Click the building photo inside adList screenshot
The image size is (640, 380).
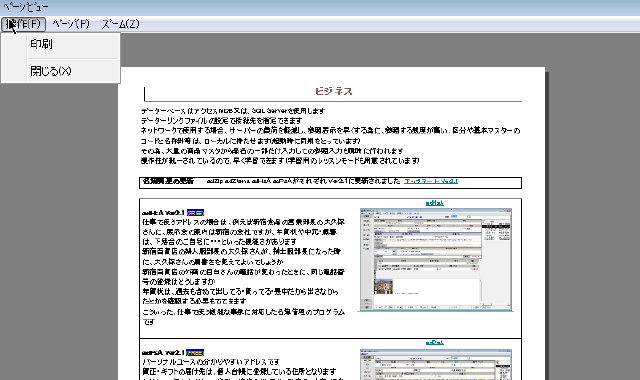click(383, 287)
